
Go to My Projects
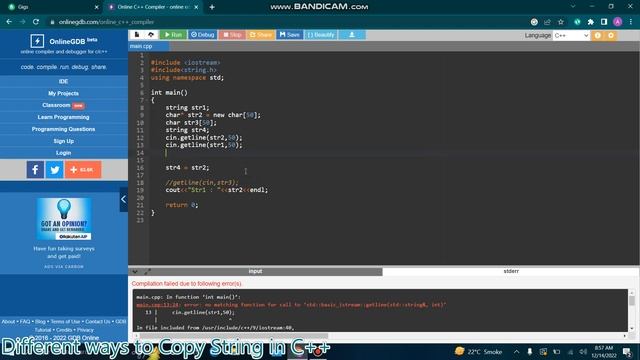[x=63, y=93]
